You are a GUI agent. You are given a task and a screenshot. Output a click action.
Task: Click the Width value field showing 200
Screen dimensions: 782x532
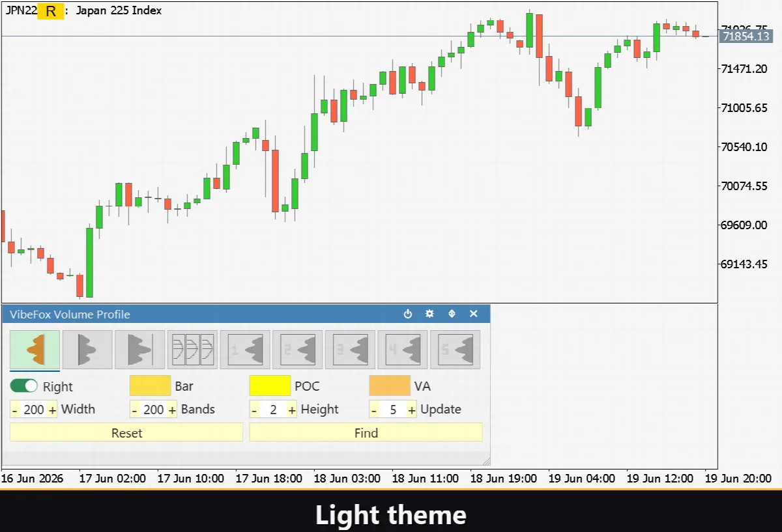(x=34, y=410)
